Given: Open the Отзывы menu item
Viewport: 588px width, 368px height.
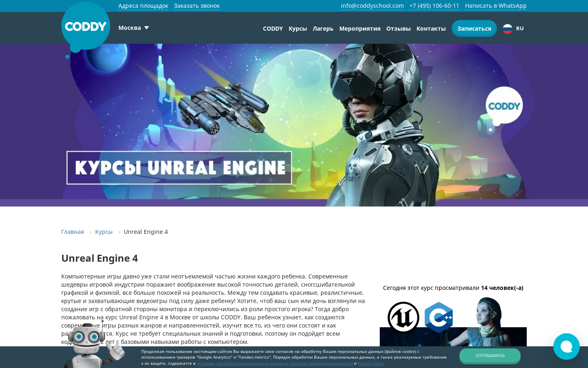Looking at the screenshot, I should [399, 29].
